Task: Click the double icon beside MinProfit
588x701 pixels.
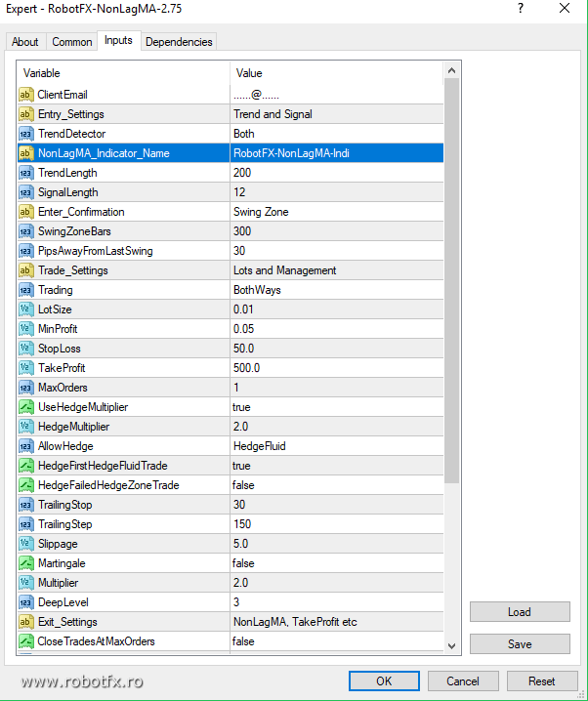Action: [x=26, y=329]
